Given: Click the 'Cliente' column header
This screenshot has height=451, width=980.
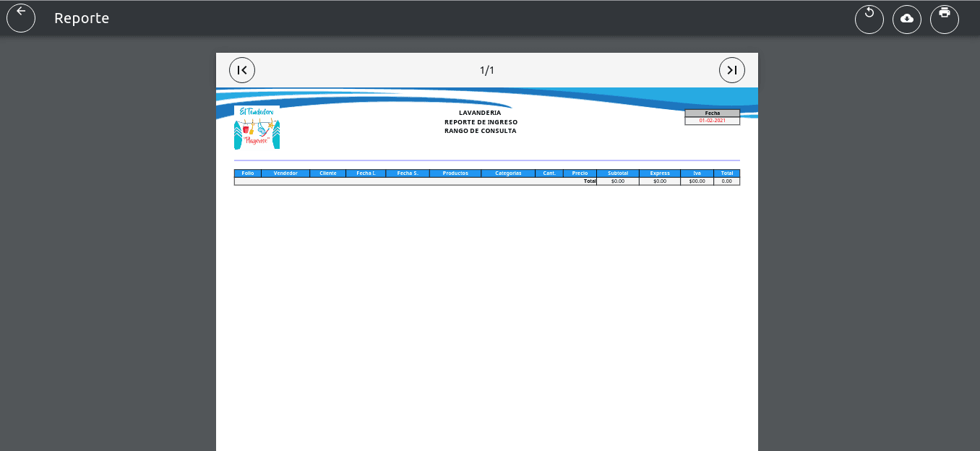Looking at the screenshot, I should tap(328, 173).
